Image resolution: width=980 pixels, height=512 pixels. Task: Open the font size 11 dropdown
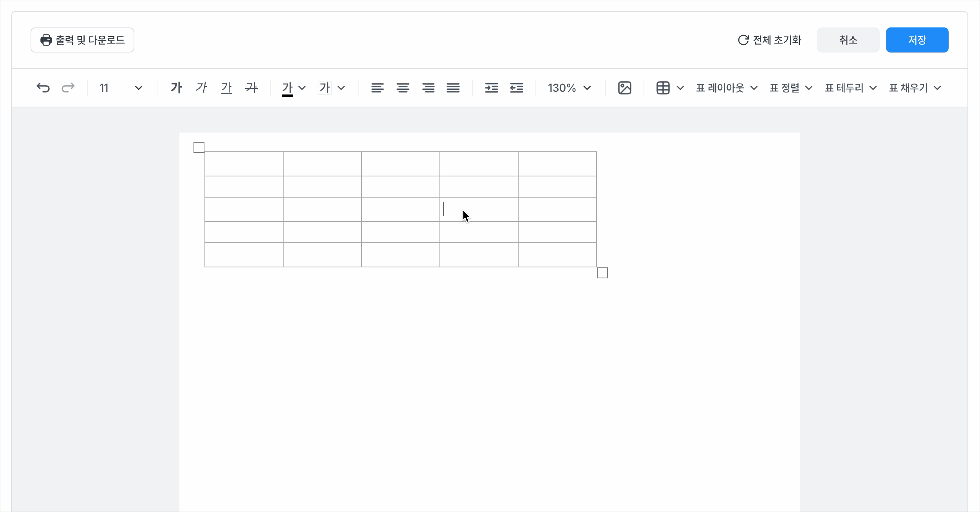[121, 88]
